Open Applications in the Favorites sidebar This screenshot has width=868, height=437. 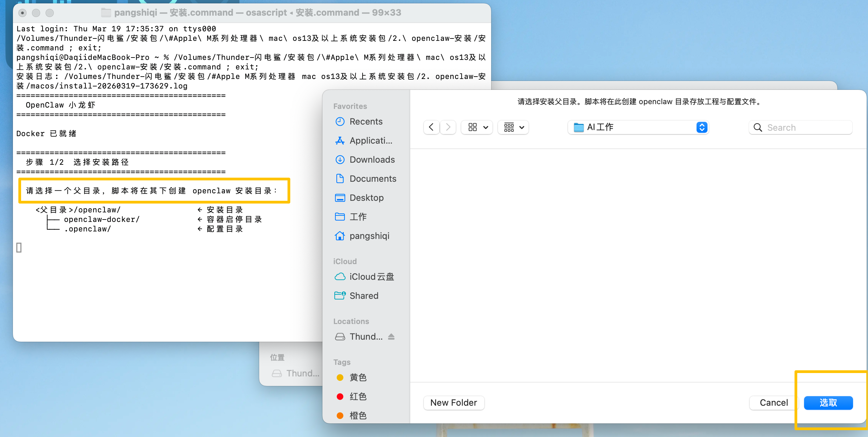(370, 141)
